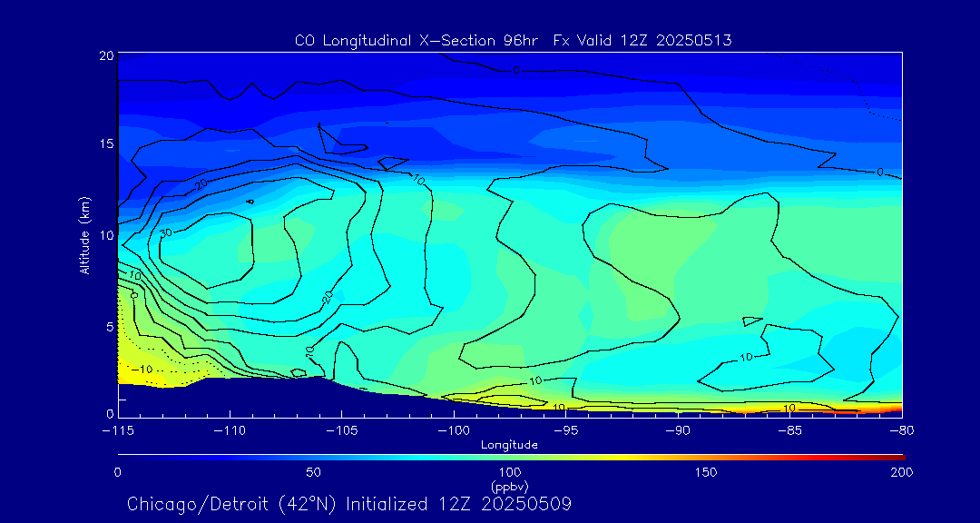Click the colorbar scale label 100
980x523 pixels.
(509, 472)
